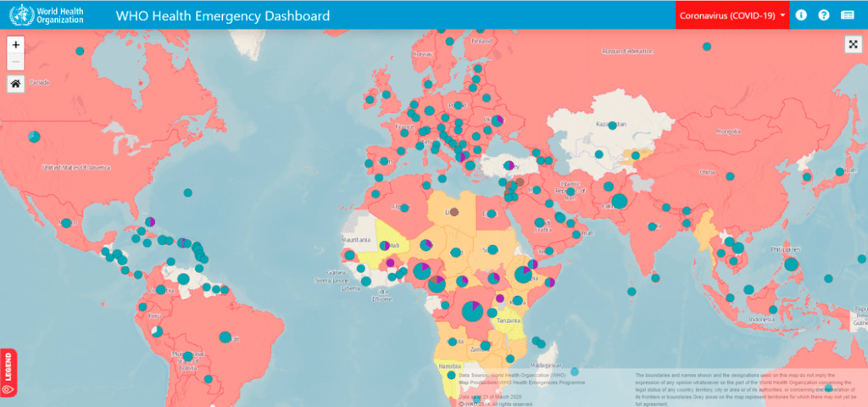Click the Tanzania country label
868x407 pixels.
click(509, 321)
